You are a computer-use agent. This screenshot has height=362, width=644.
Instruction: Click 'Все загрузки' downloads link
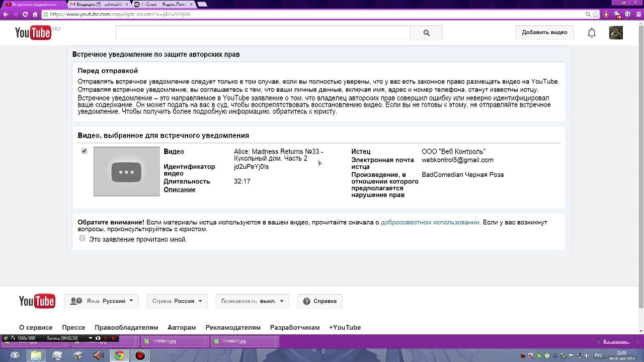[x=616, y=341]
